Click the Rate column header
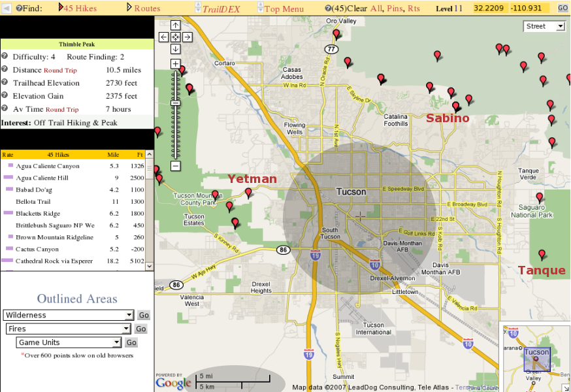 point(8,155)
